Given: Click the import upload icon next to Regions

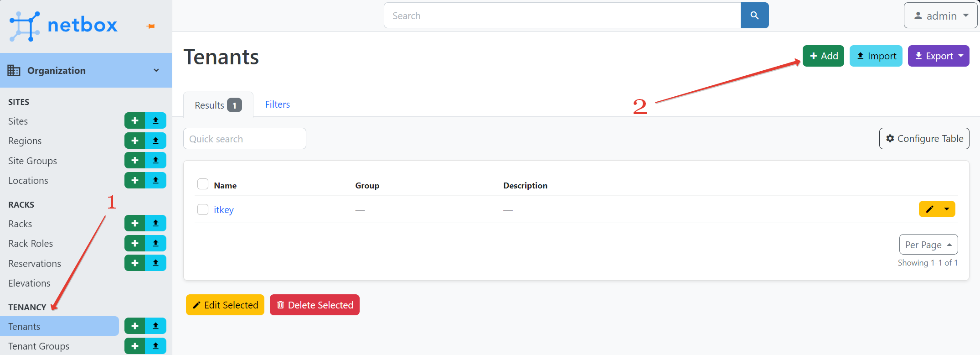Looking at the screenshot, I should point(155,141).
